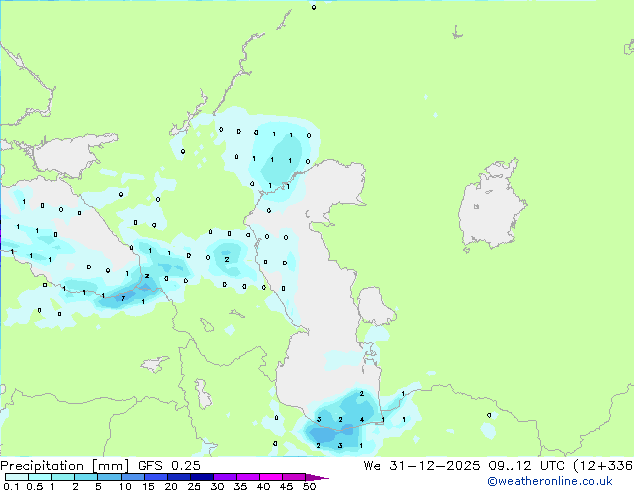Click the 2–5 mm legend color box
Image resolution: width=634 pixels, height=490 pixels.
[86, 477]
